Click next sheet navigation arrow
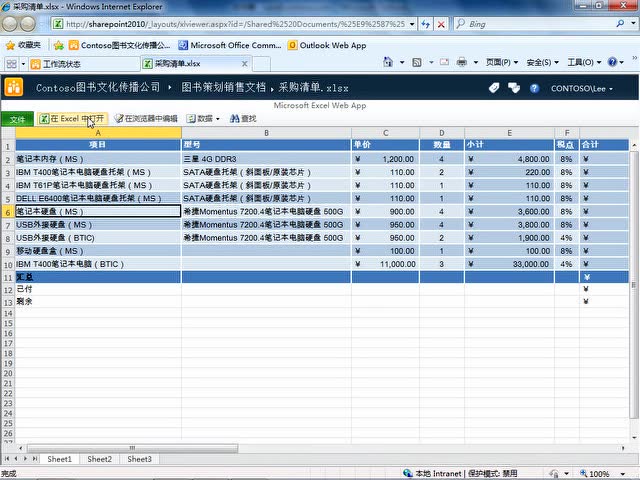The image size is (640, 480). click(25, 459)
